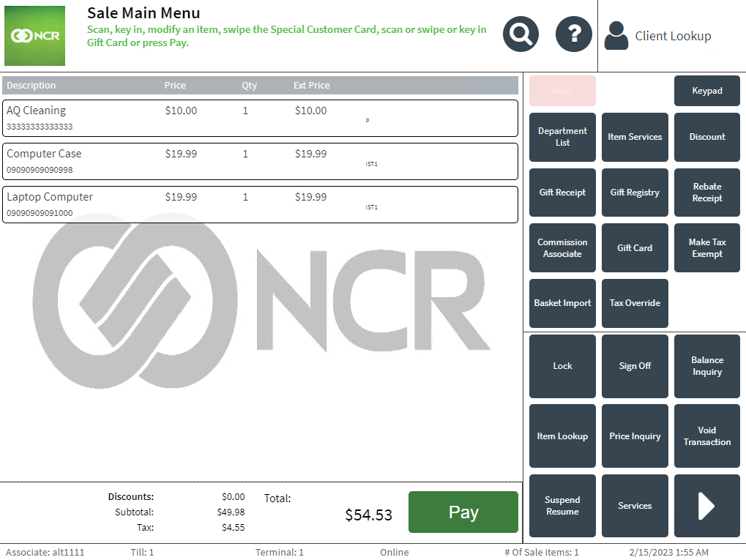Click the IST1 tag on Laptop Computer
The height and width of the screenshot is (560, 746).
click(371, 207)
